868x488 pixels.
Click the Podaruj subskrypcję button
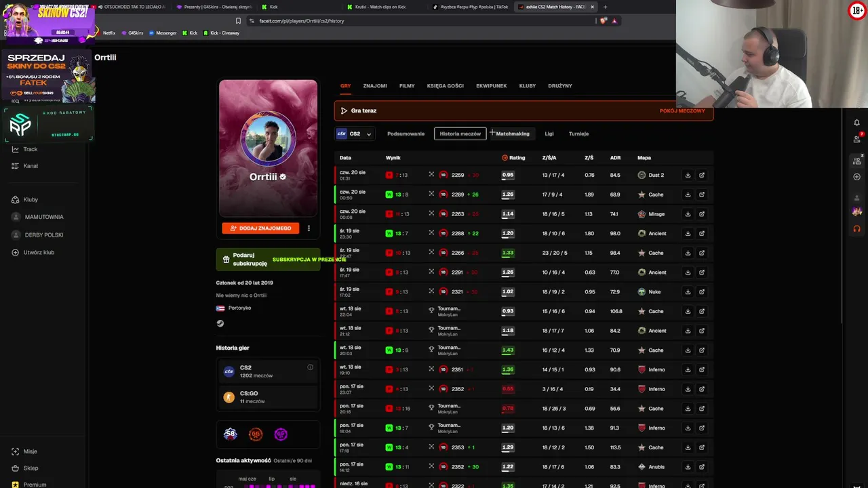(269, 260)
